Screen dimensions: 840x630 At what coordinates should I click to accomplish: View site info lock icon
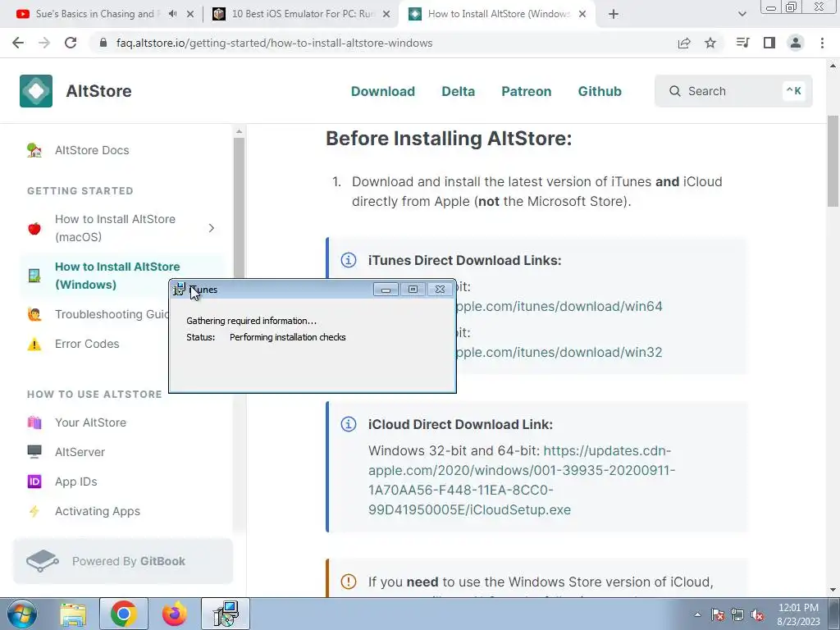[x=103, y=43]
